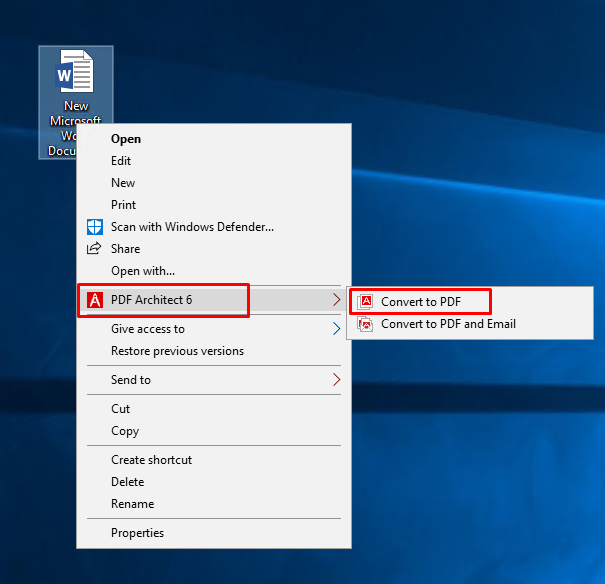Image resolution: width=605 pixels, height=584 pixels.
Task: Click the Share arrow icon
Action: (x=94, y=248)
